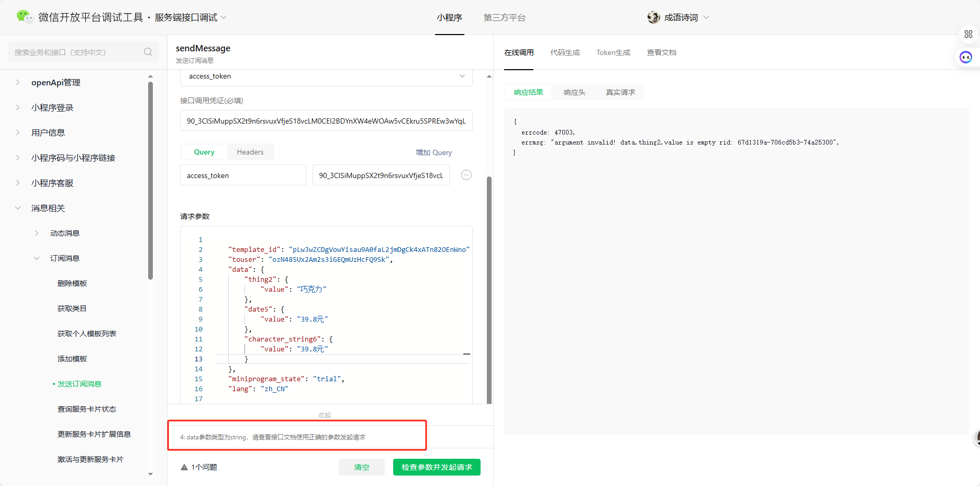Image resolution: width=980 pixels, height=486 pixels.
Task: Open the 查看文档 tab
Action: tap(662, 52)
